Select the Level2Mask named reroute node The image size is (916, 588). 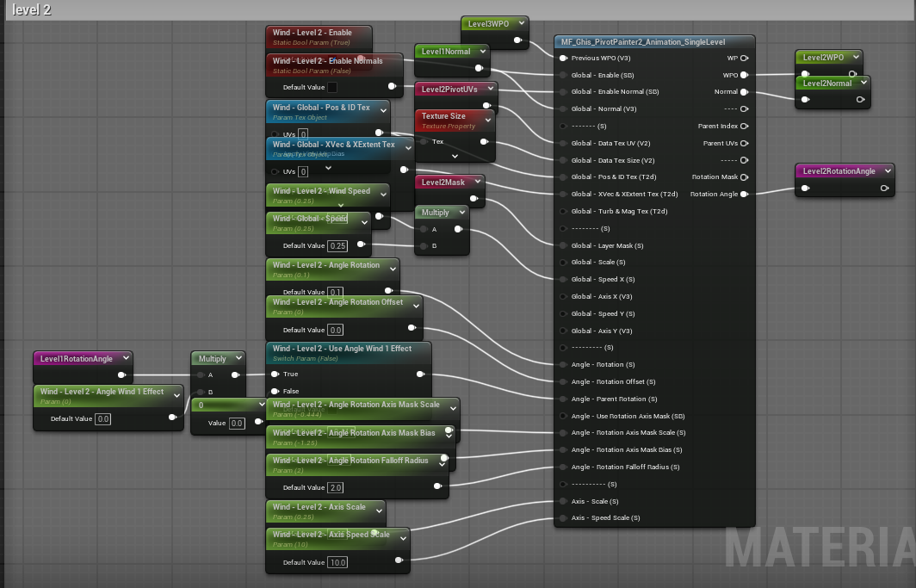pyautogui.click(x=443, y=183)
